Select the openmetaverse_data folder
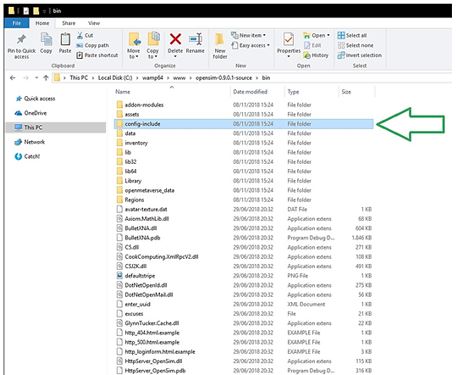 point(149,190)
